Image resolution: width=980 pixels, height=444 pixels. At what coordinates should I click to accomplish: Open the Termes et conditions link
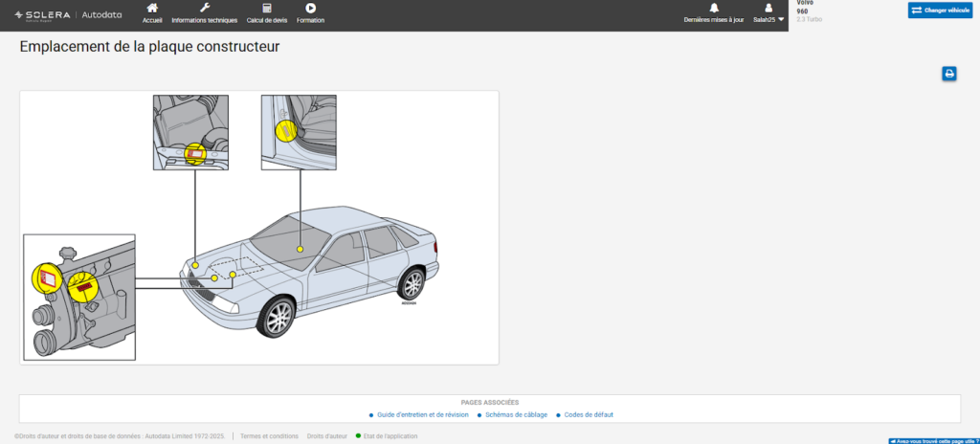(x=269, y=436)
